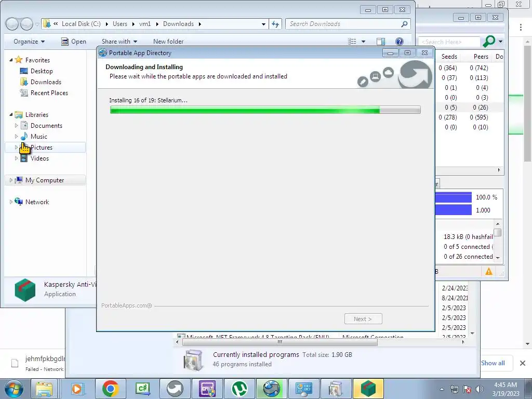Click the Back arrow in Explorer

click(12, 24)
